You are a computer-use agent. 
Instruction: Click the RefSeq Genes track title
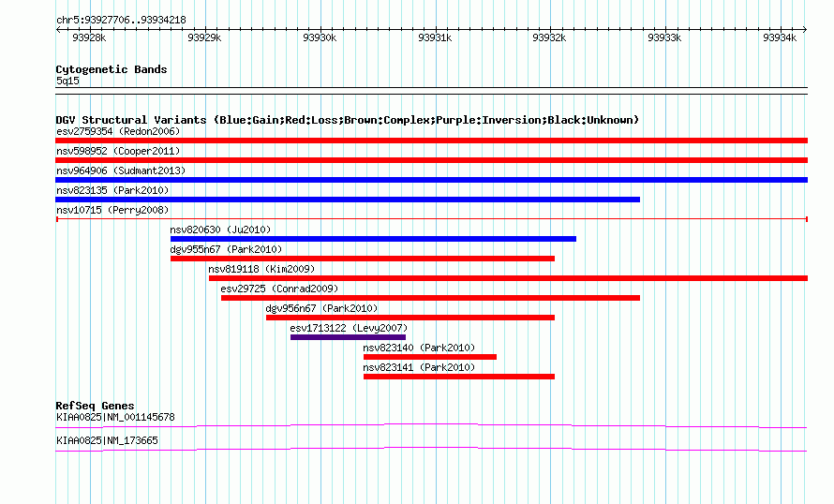point(95,406)
